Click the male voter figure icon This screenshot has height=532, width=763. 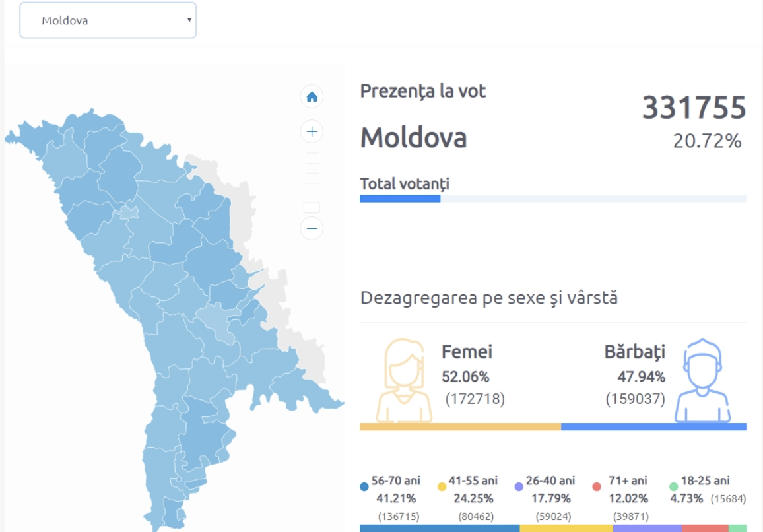pos(702,381)
